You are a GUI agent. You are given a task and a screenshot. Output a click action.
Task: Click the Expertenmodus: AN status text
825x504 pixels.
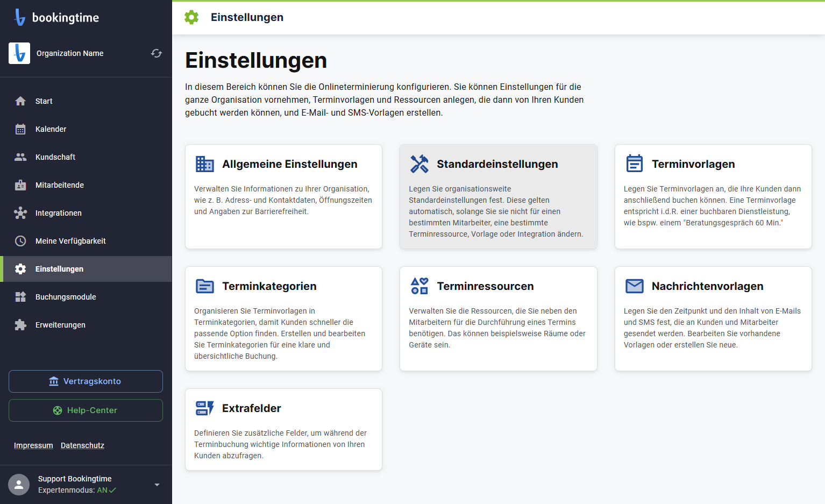point(77,490)
